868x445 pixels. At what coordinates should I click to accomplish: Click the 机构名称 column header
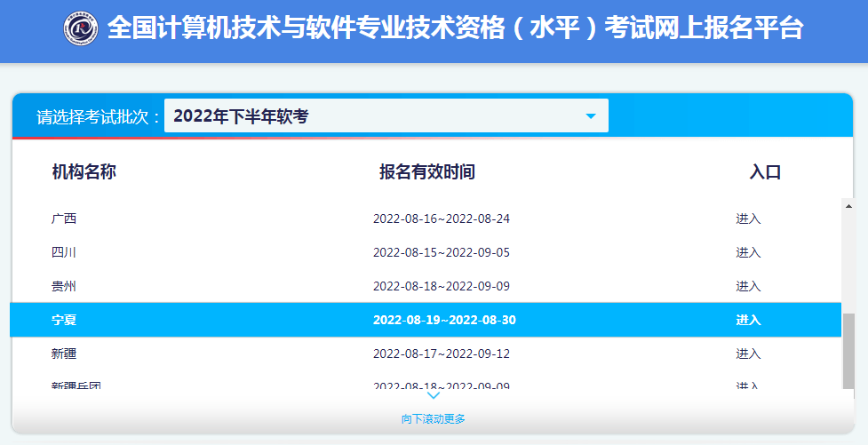tap(84, 172)
